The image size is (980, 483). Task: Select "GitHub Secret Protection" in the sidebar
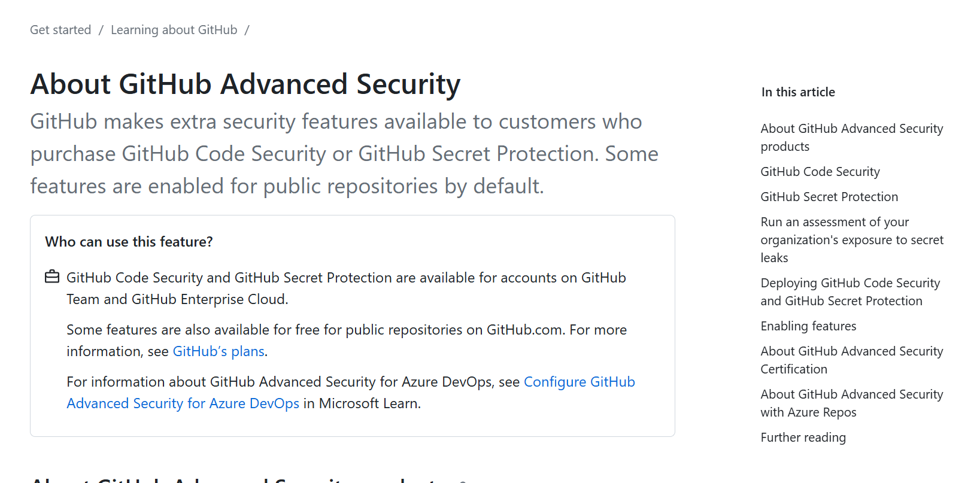coord(829,196)
